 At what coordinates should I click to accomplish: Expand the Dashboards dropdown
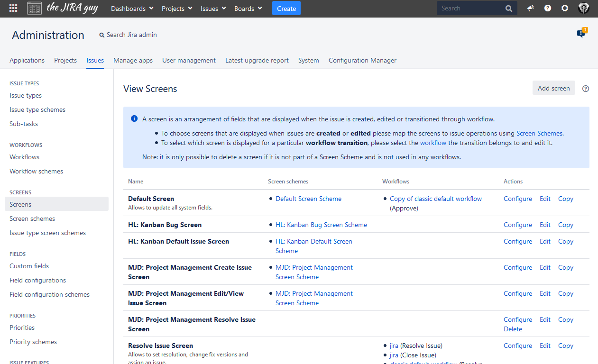point(132,9)
